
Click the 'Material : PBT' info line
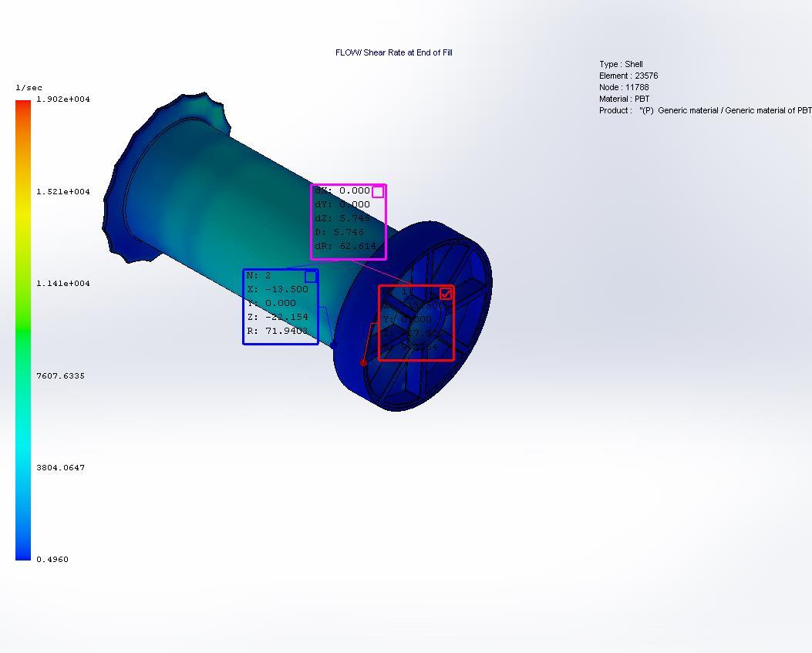[x=625, y=99]
